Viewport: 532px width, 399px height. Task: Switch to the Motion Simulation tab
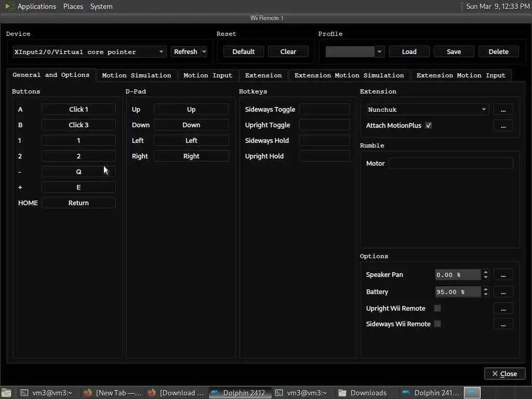(x=137, y=75)
